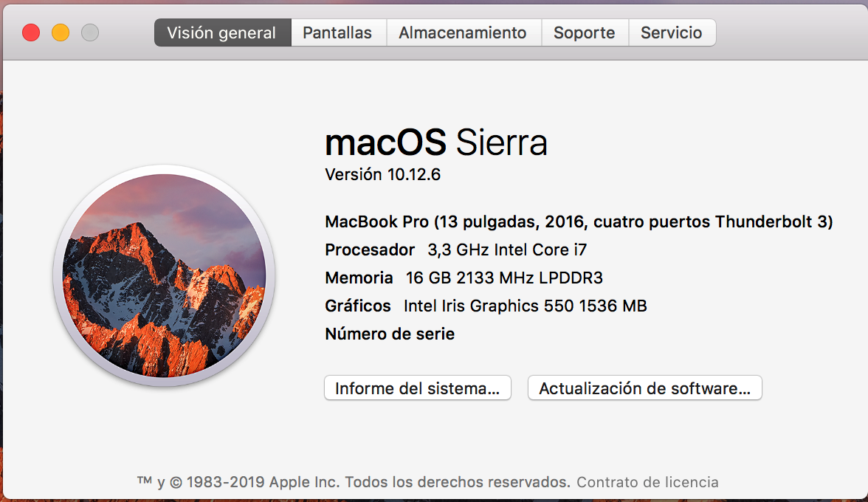
Task: Select the Almacenamiento tab
Action: point(463,33)
